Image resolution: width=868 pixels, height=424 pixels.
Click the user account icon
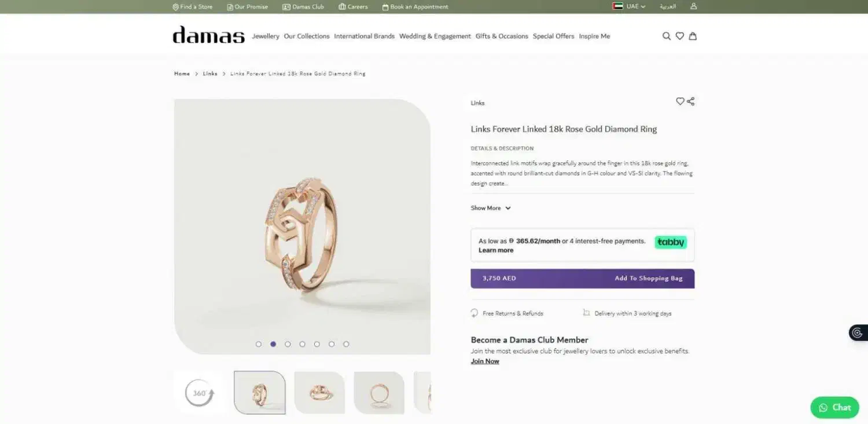(x=694, y=6)
